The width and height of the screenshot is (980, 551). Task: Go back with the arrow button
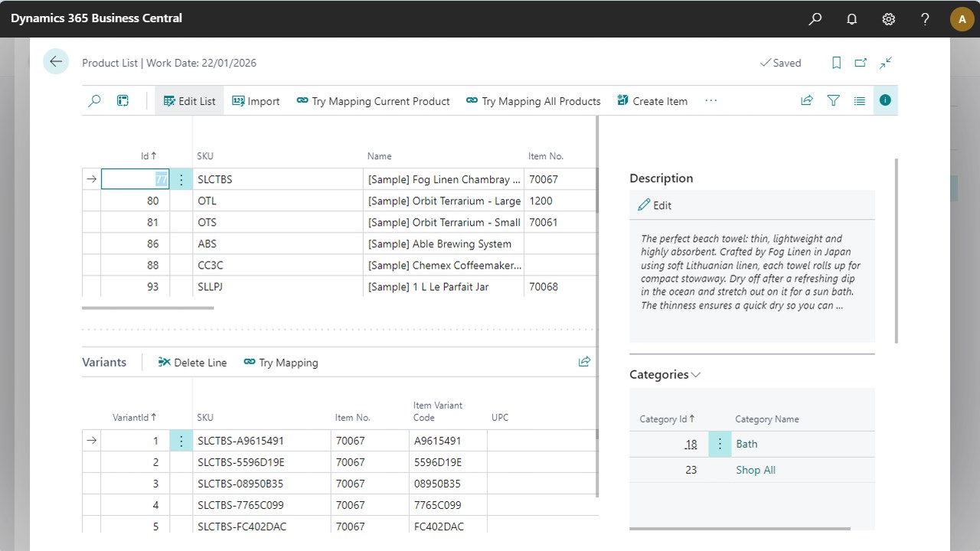[x=56, y=62]
